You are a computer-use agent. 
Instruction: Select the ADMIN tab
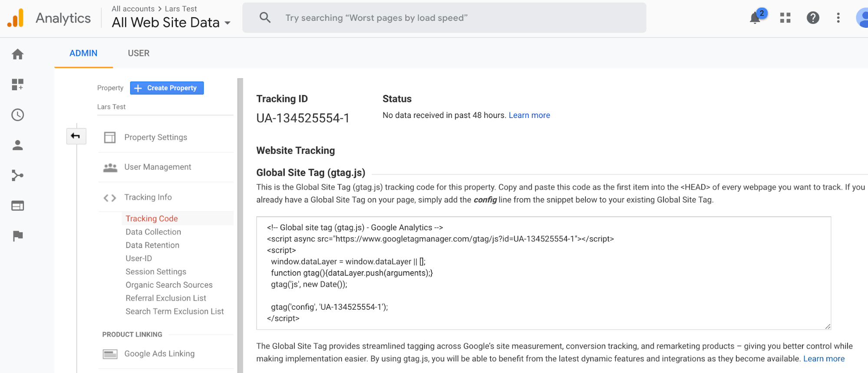(x=83, y=53)
